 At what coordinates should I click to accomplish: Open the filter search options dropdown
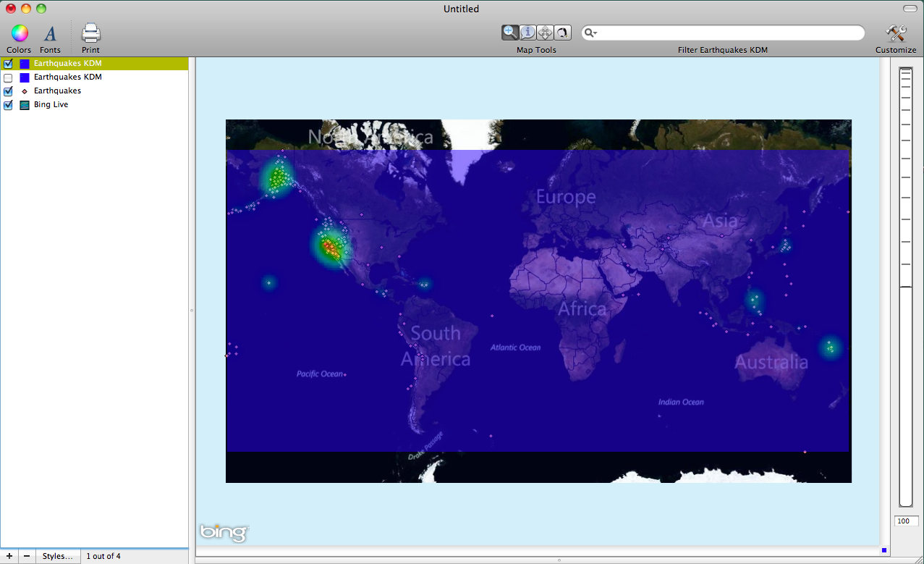pyautogui.click(x=591, y=33)
